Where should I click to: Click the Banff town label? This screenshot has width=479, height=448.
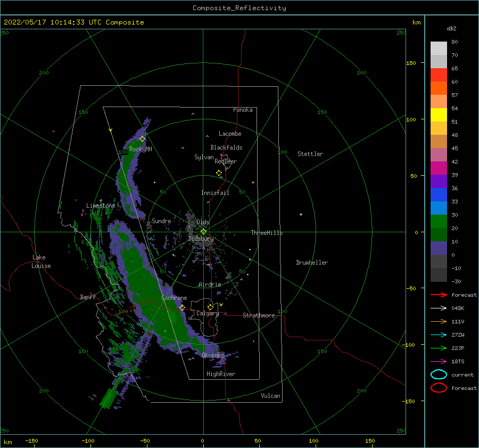(x=88, y=297)
